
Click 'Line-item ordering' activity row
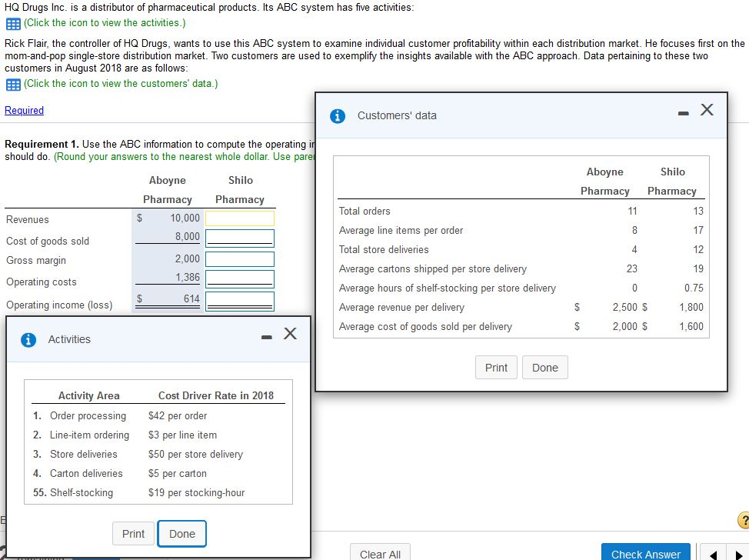[89, 435]
